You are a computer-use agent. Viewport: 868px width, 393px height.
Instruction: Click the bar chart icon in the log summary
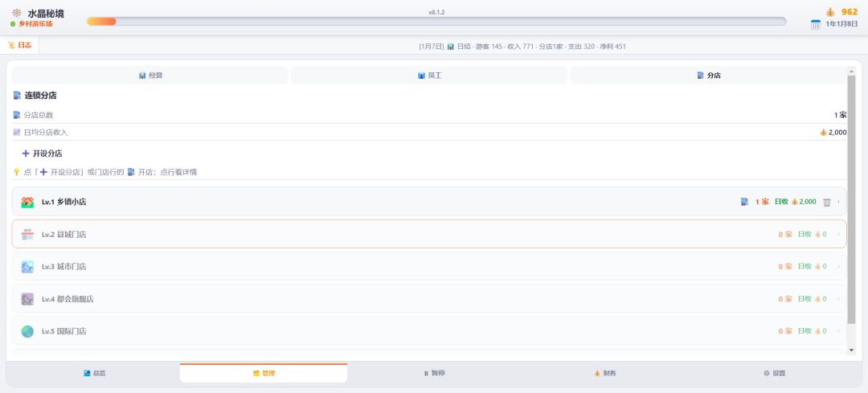(x=451, y=47)
